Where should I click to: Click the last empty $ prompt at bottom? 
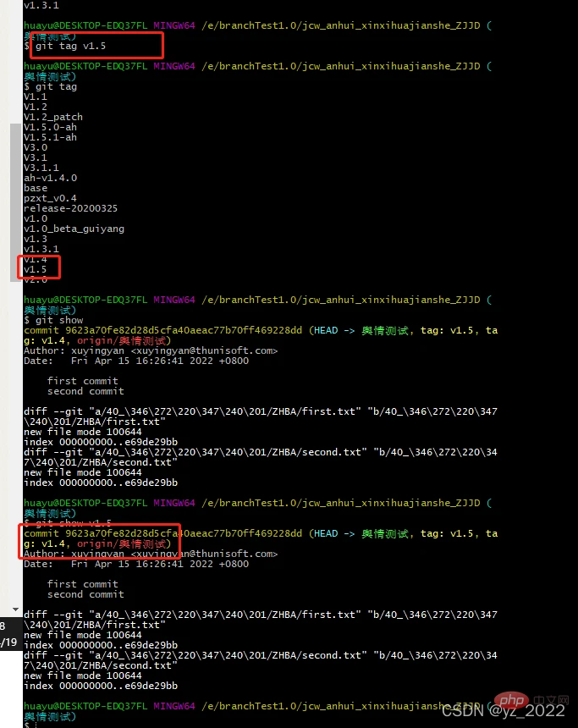tap(28, 725)
